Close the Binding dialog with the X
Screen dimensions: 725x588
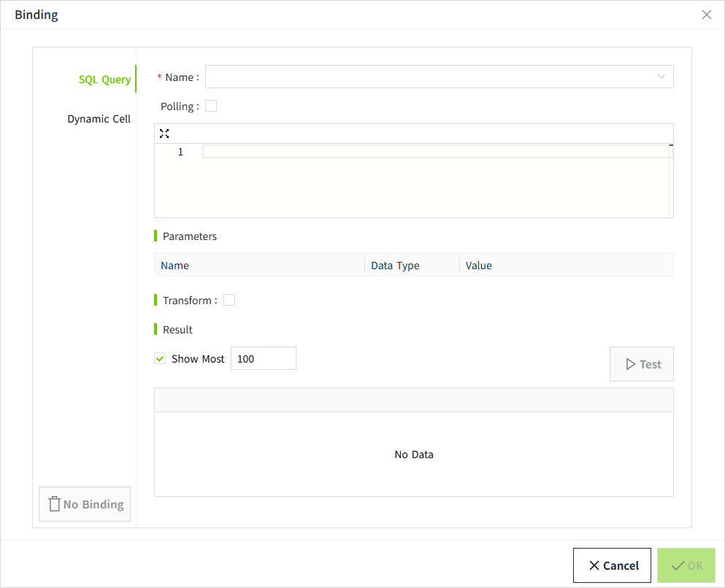pyautogui.click(x=706, y=15)
